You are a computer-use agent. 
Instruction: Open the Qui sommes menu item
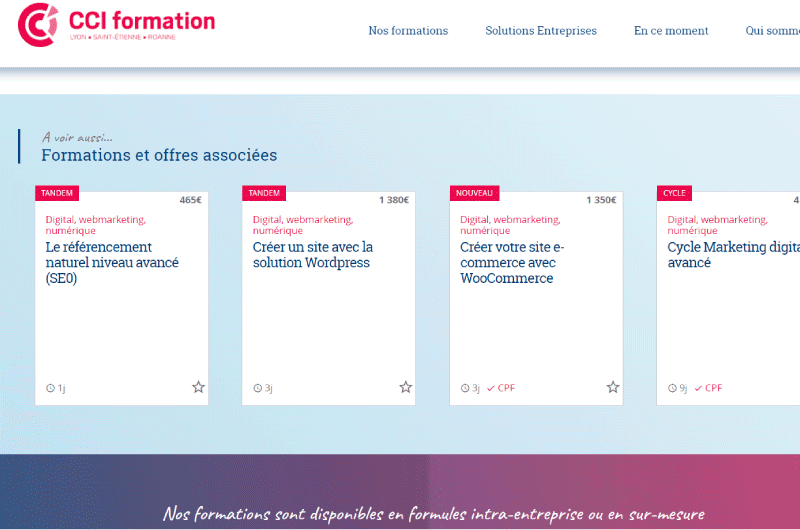[x=772, y=31]
